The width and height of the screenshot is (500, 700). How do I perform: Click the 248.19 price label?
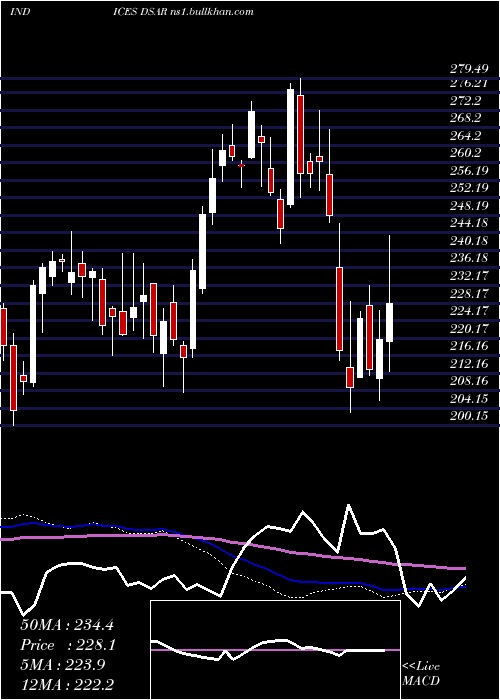(469, 207)
